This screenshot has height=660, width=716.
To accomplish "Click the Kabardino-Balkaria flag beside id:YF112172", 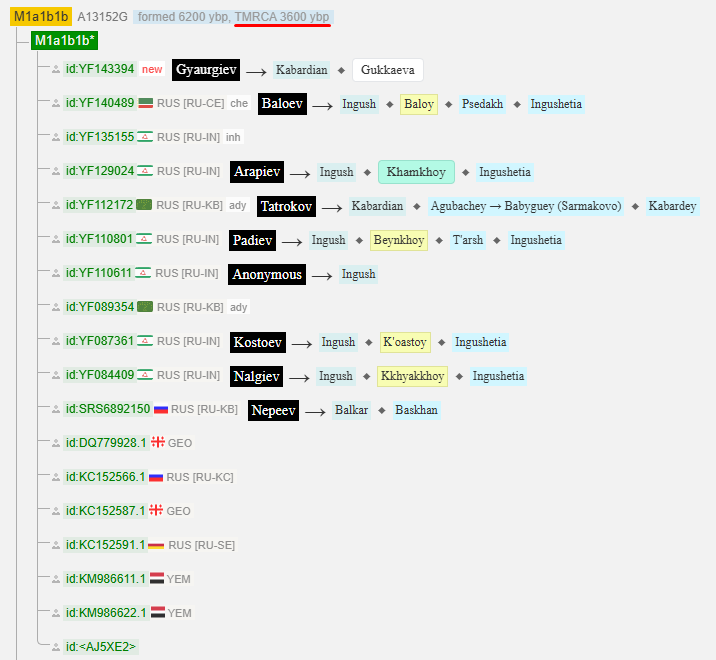I will pos(145,206).
